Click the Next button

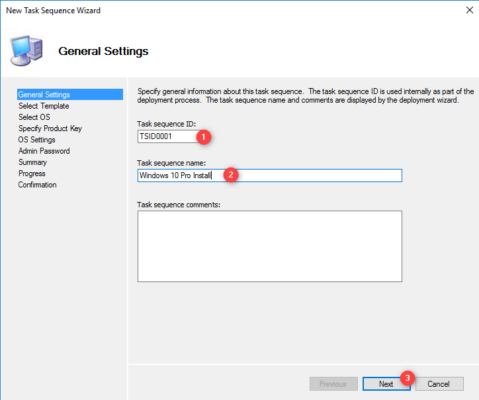(x=386, y=384)
